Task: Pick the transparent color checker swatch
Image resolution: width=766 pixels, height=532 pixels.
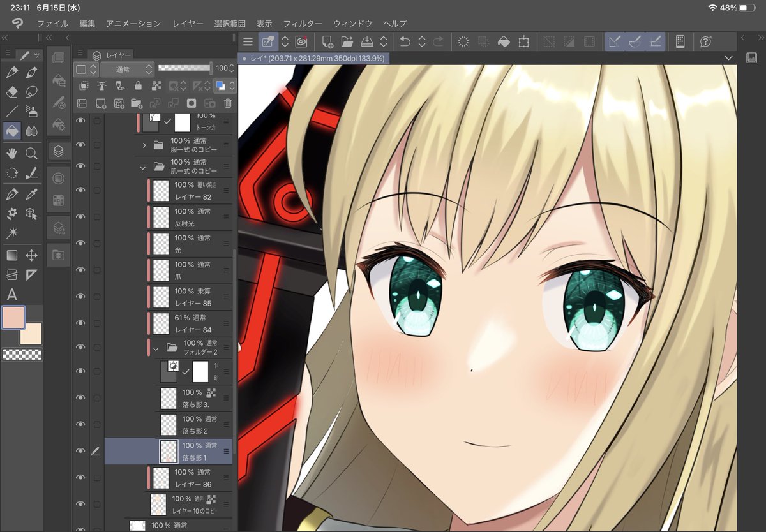Action: tap(22, 355)
